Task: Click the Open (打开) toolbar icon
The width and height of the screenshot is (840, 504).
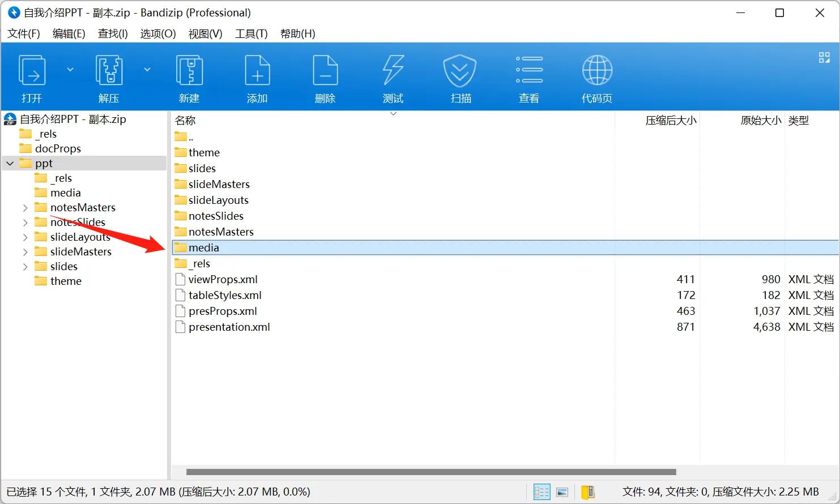Action: coord(32,70)
